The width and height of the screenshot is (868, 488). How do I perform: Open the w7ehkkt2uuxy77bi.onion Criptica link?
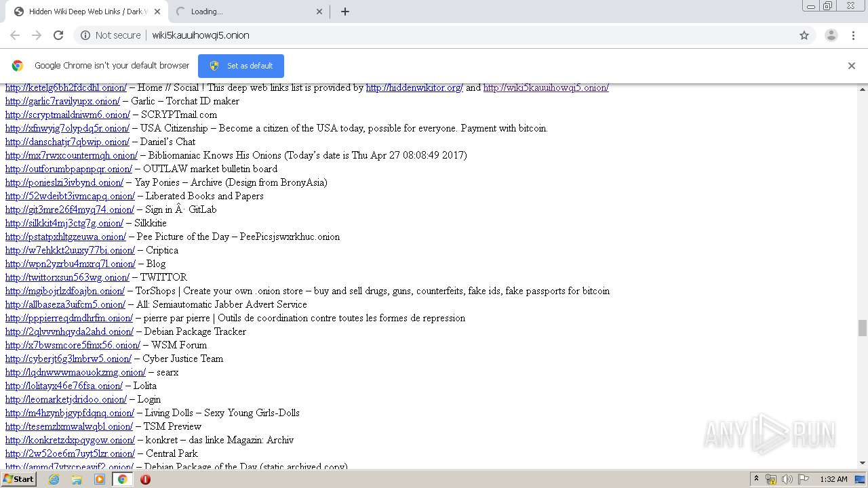pyautogui.click(x=70, y=250)
